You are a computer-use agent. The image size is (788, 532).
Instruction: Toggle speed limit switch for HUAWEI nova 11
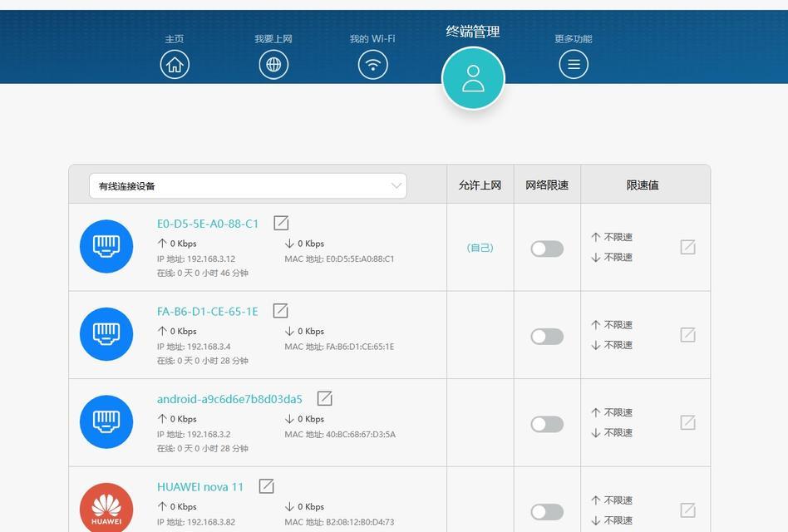[547, 512]
